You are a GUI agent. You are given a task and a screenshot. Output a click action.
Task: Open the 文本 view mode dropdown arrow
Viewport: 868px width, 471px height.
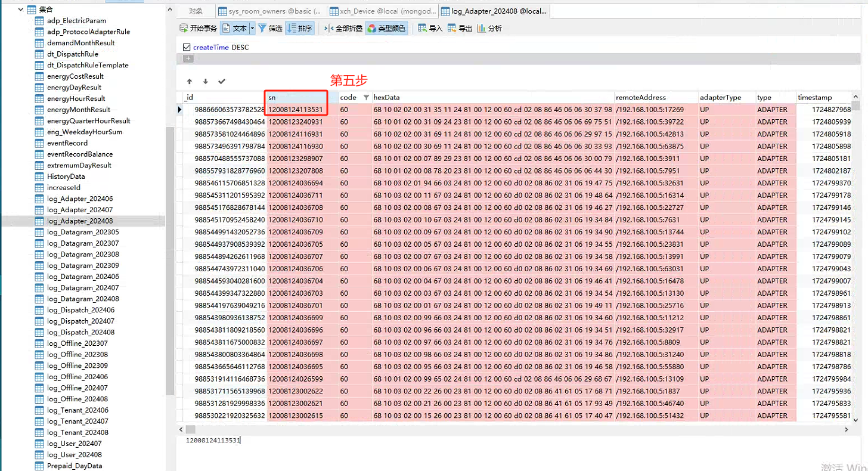point(252,28)
